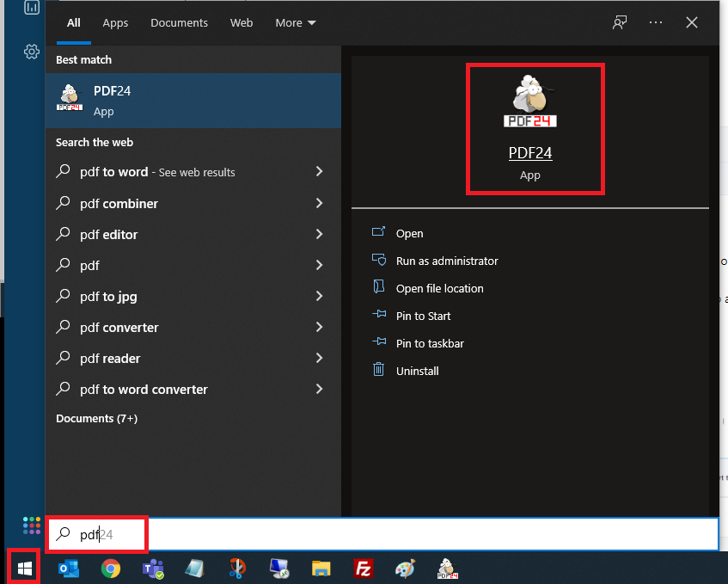This screenshot has width=728, height=584.
Task: Click the Open action window icon
Action: 378,231
